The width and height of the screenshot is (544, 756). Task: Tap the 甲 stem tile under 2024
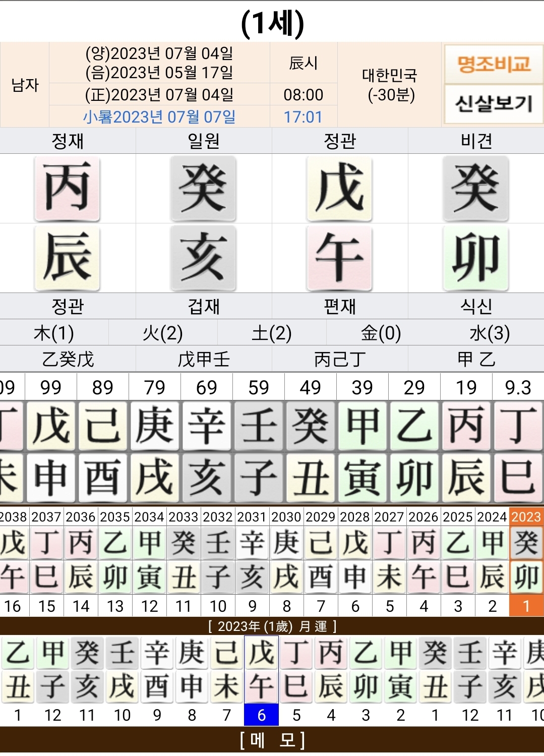pyautogui.click(x=492, y=543)
